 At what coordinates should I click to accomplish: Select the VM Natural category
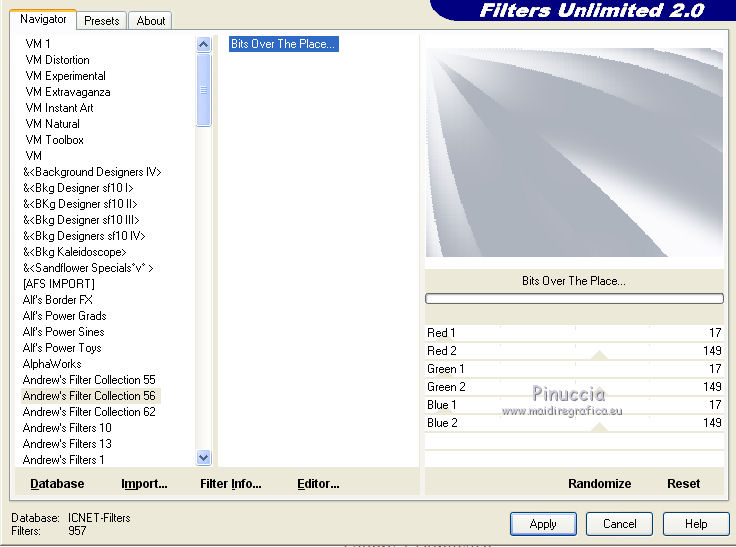pyautogui.click(x=53, y=123)
